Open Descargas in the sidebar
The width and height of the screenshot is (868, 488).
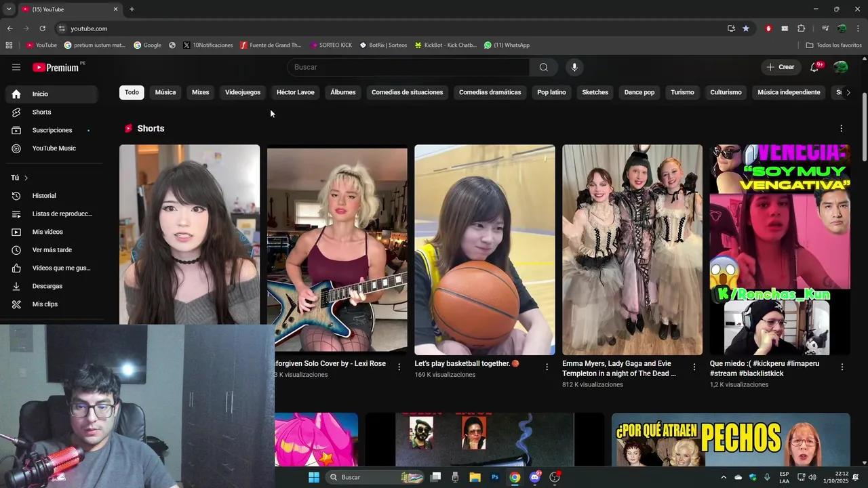point(47,286)
